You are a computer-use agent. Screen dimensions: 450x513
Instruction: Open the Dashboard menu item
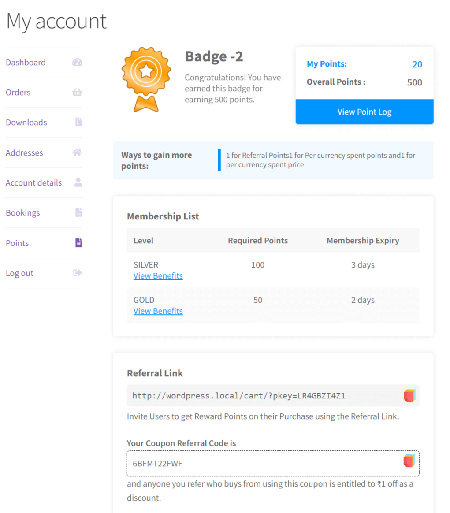click(26, 62)
